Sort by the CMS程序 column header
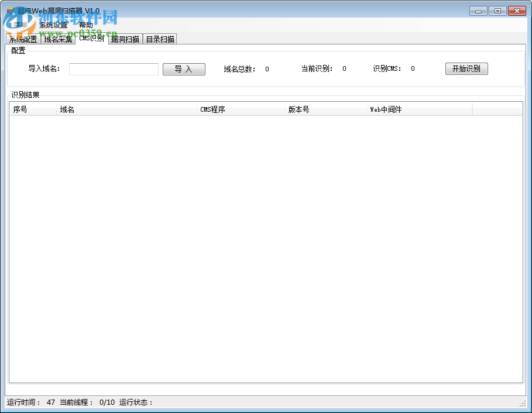Viewport: 532px width, 413px height. pyautogui.click(x=240, y=109)
